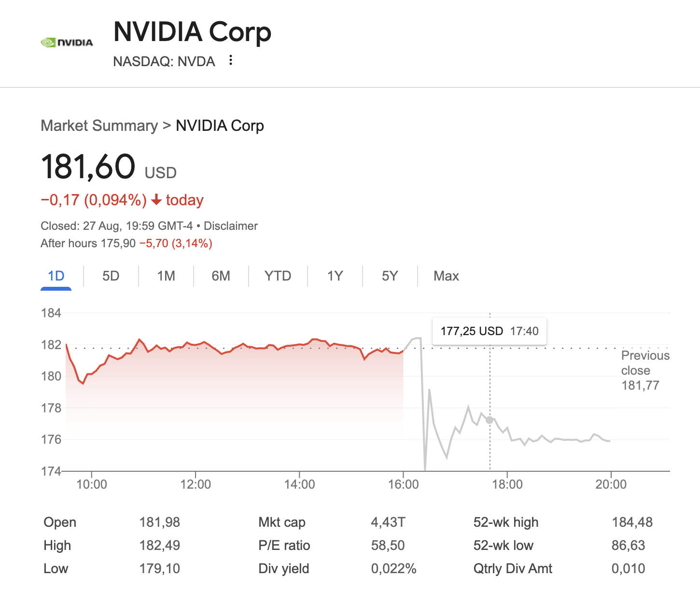Switch to the 5D chart tab
The height and width of the screenshot is (591, 700).
coord(111,276)
